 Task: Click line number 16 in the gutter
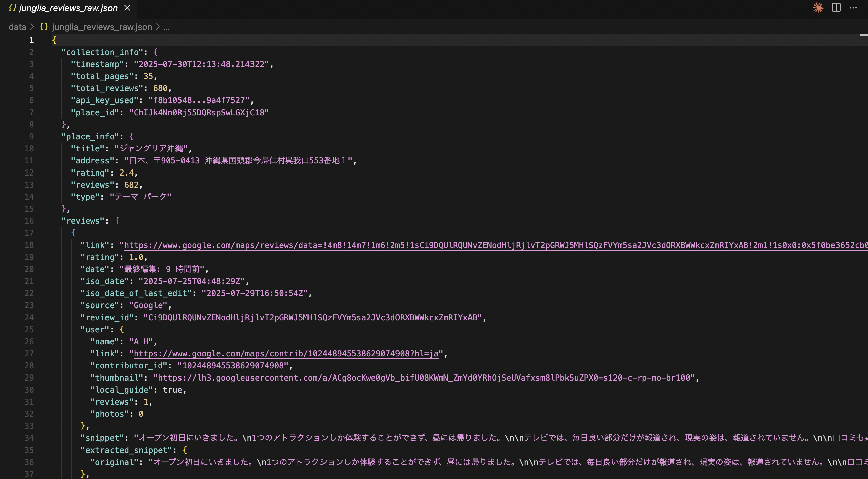(x=29, y=221)
